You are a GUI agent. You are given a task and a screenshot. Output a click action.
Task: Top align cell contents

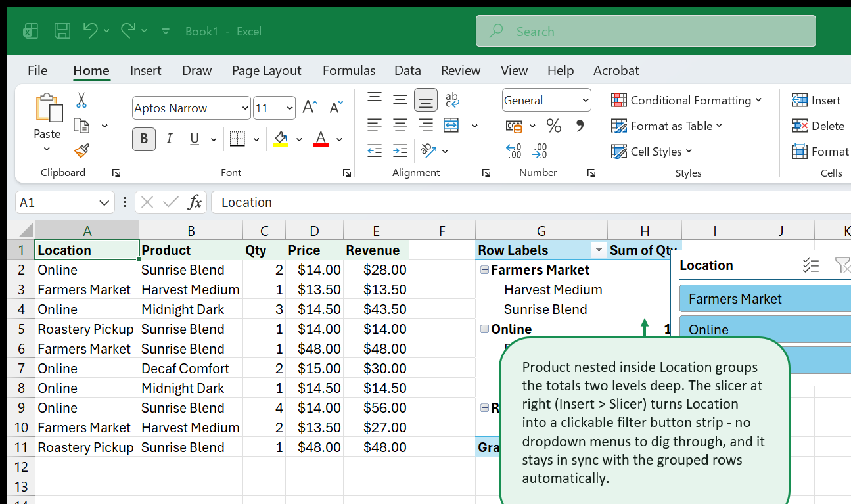[375, 99]
